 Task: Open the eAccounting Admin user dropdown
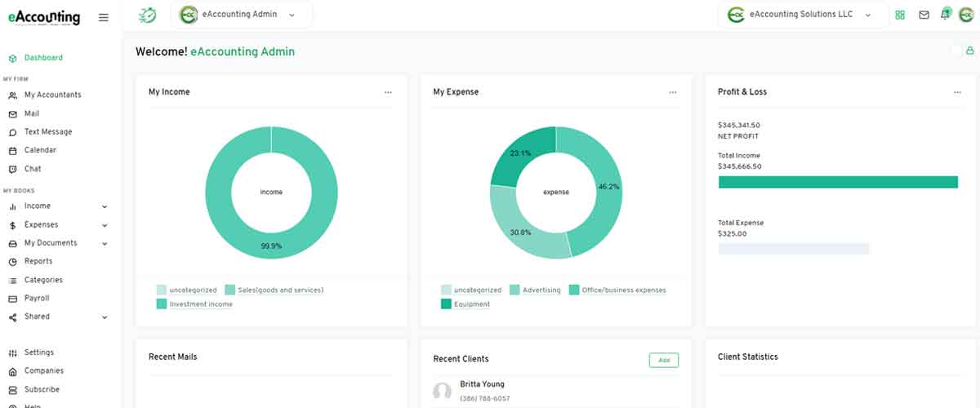(x=242, y=15)
